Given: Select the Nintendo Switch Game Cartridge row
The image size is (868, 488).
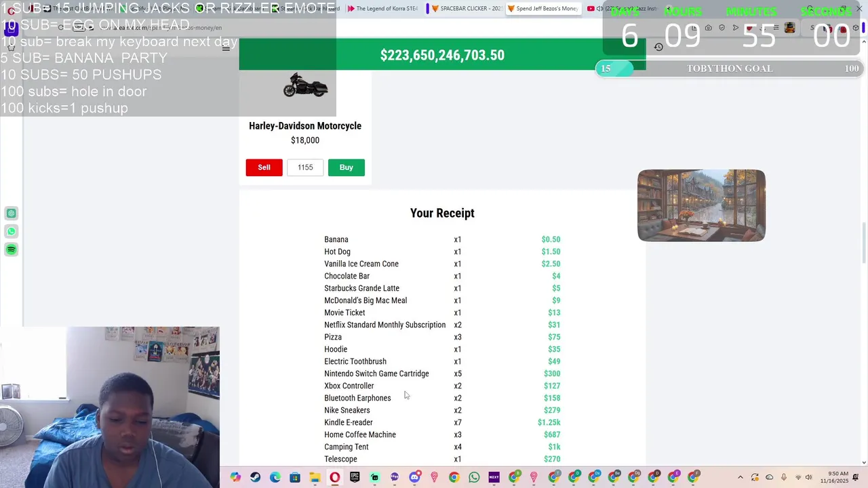Looking at the screenshot, I should point(442,373).
